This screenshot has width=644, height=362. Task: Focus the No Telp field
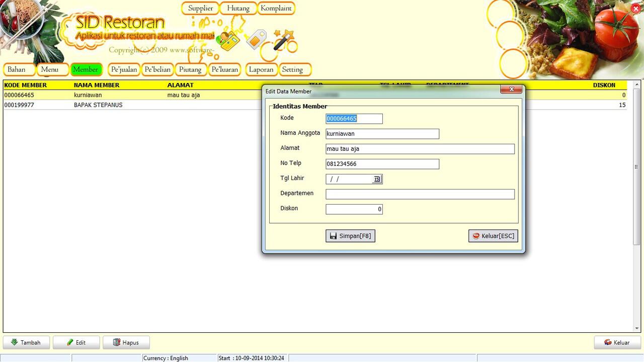coord(382,164)
